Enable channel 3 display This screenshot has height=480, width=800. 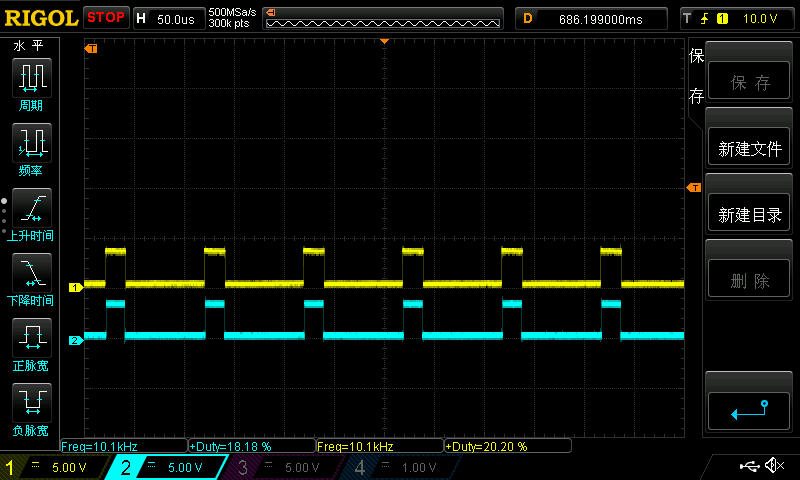tap(290, 467)
